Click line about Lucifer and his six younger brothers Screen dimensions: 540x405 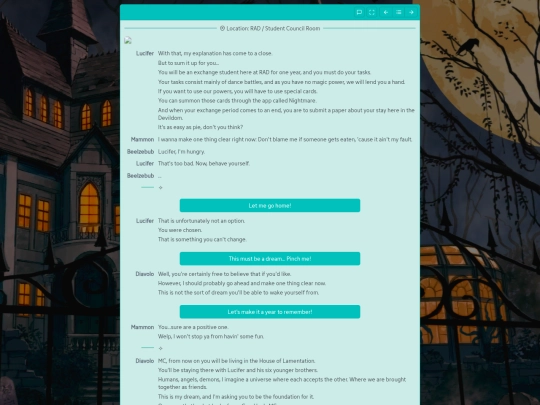coord(238,370)
